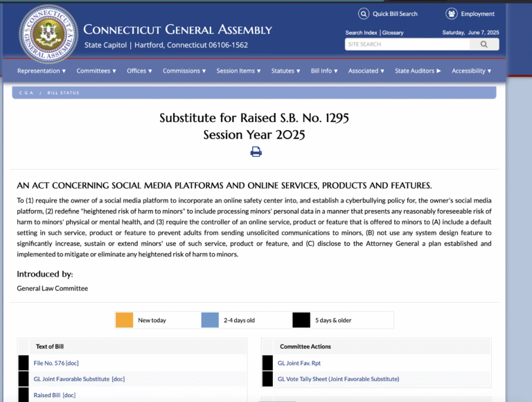Screen dimensions: 532x402
Task: Click the Quick Bill Search magnifier icon
Action: pyautogui.click(x=364, y=14)
